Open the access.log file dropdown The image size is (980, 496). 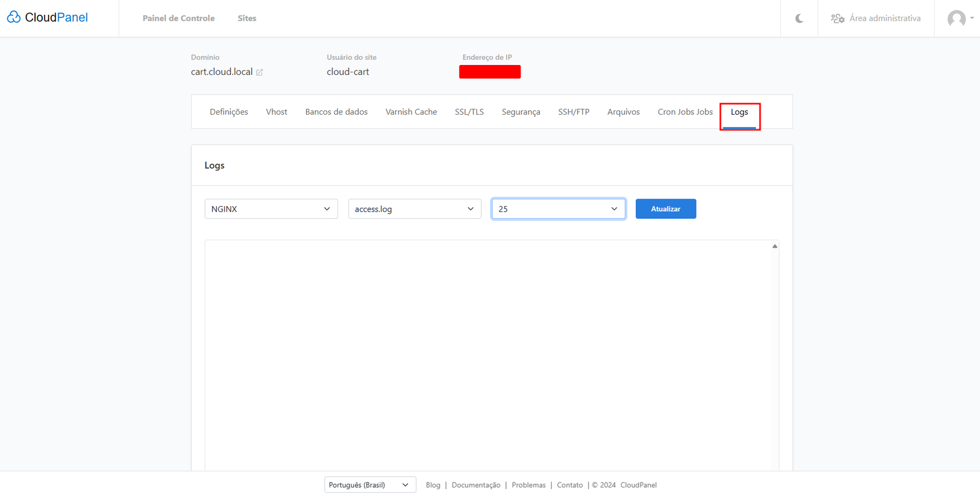[415, 209]
